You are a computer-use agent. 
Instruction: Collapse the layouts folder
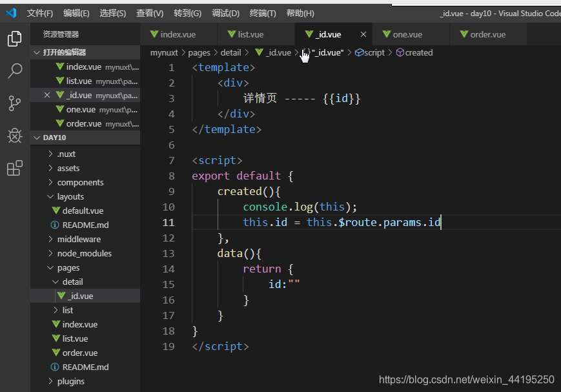click(85, 196)
